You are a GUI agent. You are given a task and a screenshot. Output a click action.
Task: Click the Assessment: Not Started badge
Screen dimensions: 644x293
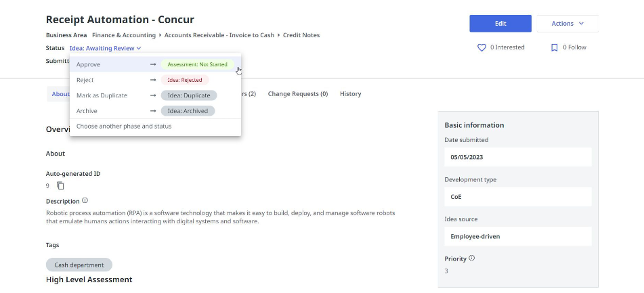pos(197,64)
